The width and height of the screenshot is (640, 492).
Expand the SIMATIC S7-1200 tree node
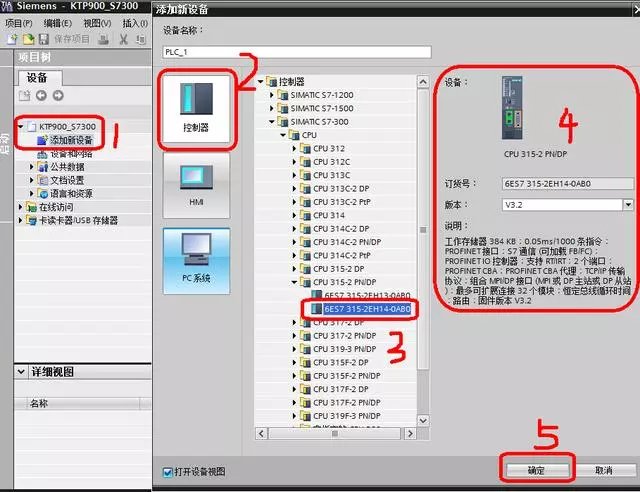click(x=272, y=94)
